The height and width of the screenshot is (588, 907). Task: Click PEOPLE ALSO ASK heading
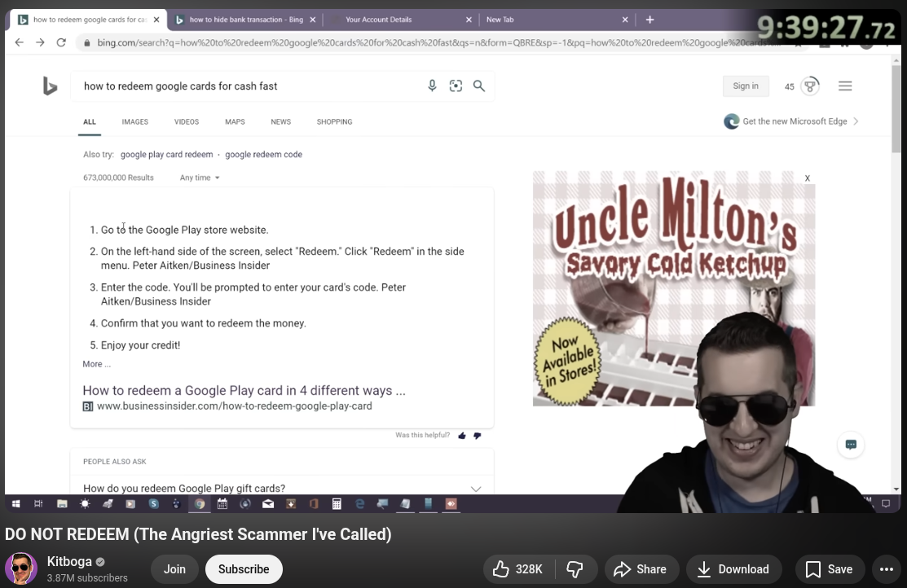click(115, 462)
